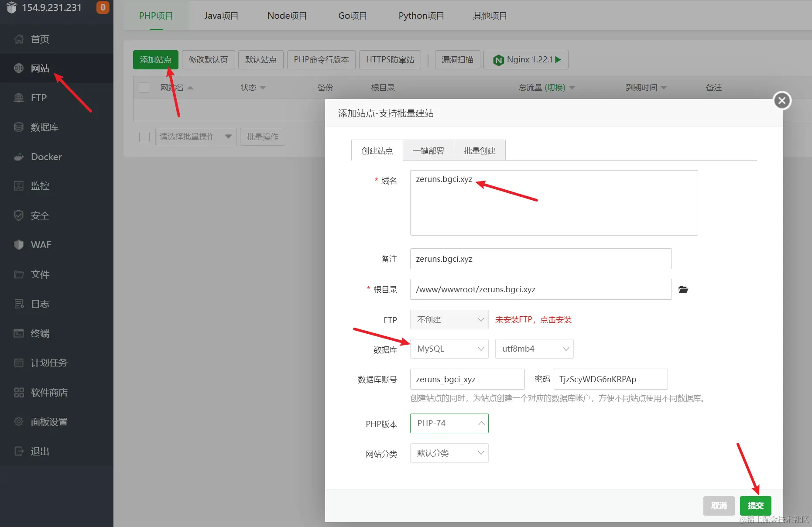Image resolution: width=812 pixels, height=527 pixels.
Task: Click the 备注 input field
Action: 541,259
